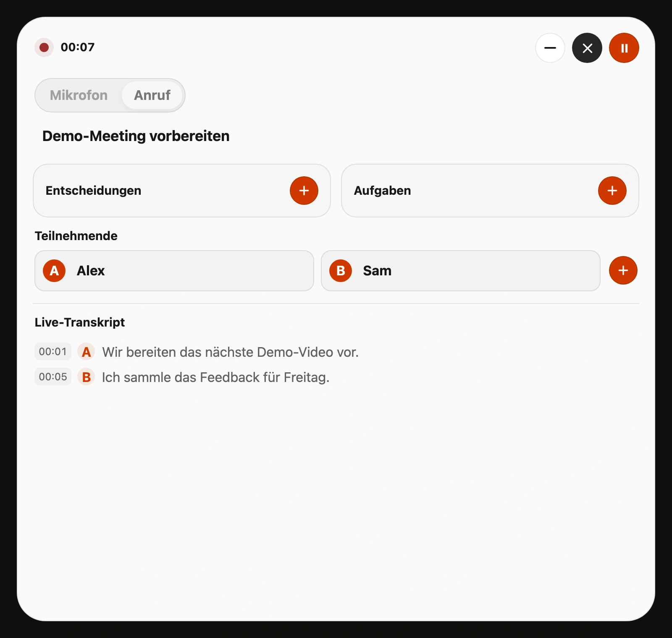Click the Aufgaben heading
This screenshot has width=672, height=638.
[383, 191]
